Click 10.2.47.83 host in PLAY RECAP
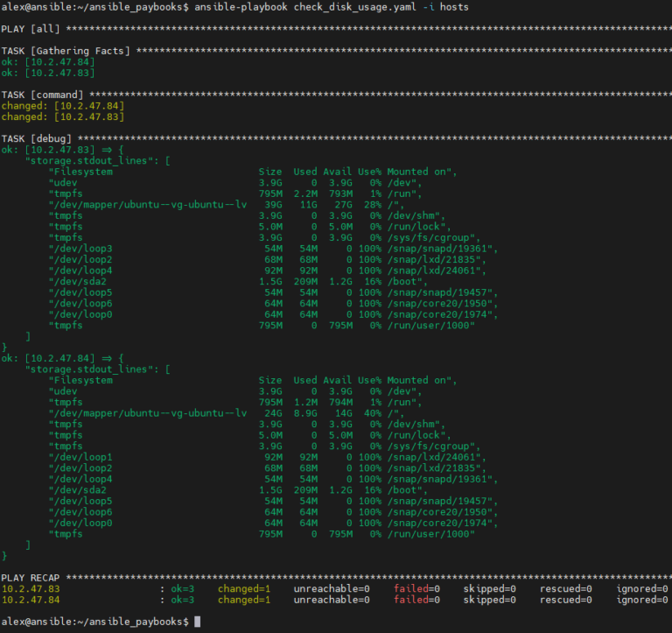The height and width of the screenshot is (633, 672). coord(31,589)
